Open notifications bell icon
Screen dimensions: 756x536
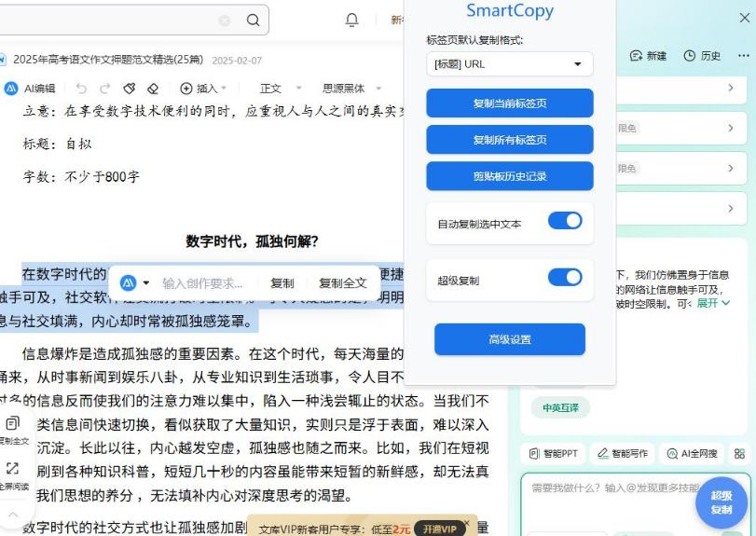(x=352, y=20)
